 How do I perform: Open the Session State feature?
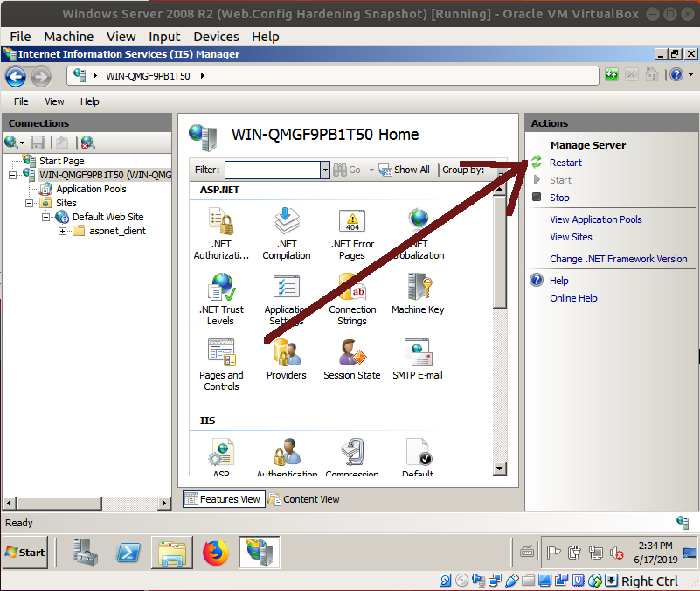[352, 359]
